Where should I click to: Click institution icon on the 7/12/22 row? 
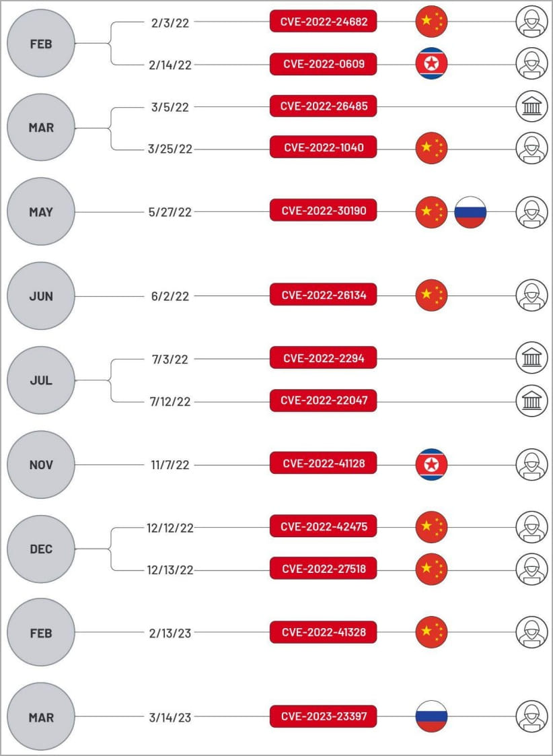tap(531, 401)
